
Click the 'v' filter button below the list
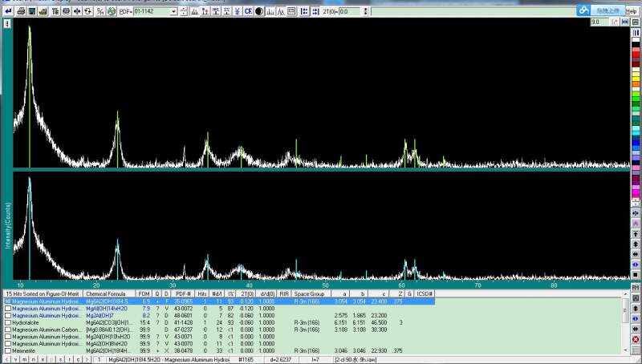point(15,359)
